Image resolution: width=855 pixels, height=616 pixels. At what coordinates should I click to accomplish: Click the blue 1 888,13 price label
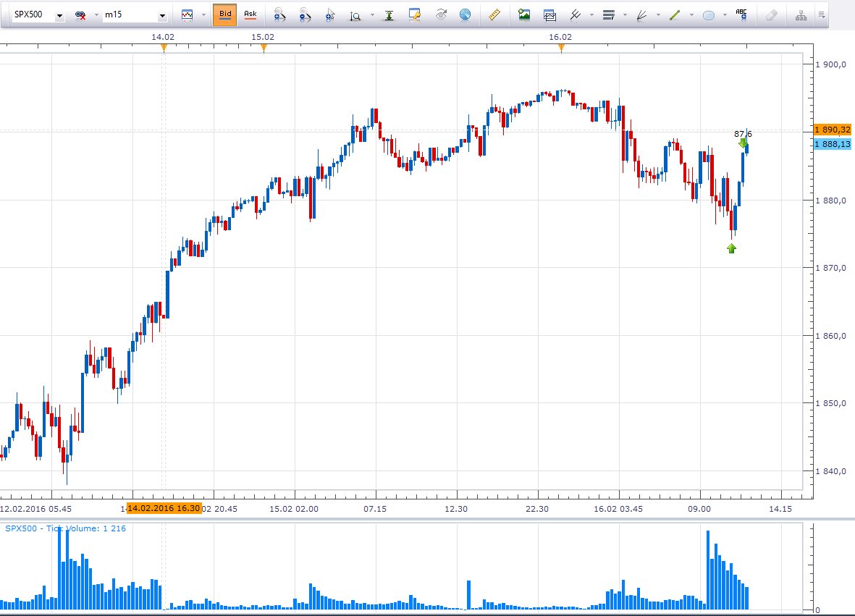point(833,144)
